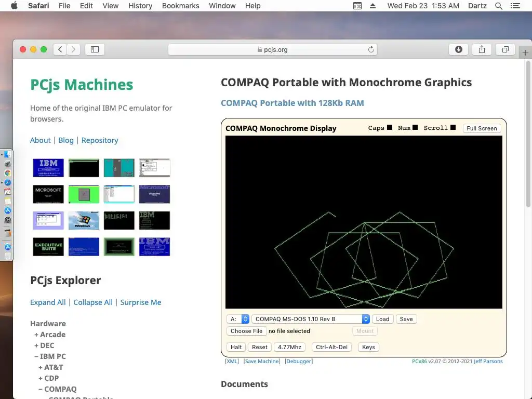
Task: Open the Share button in the toolbar
Action: click(x=482, y=49)
